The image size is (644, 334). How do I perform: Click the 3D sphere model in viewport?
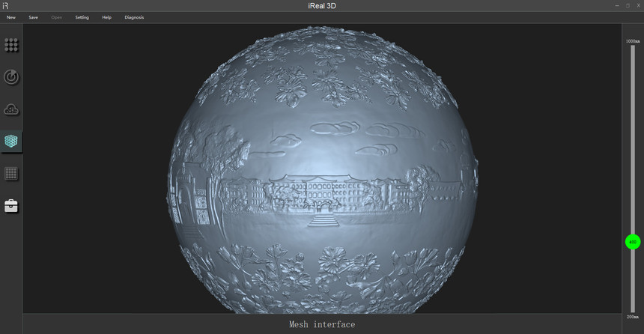323,170
